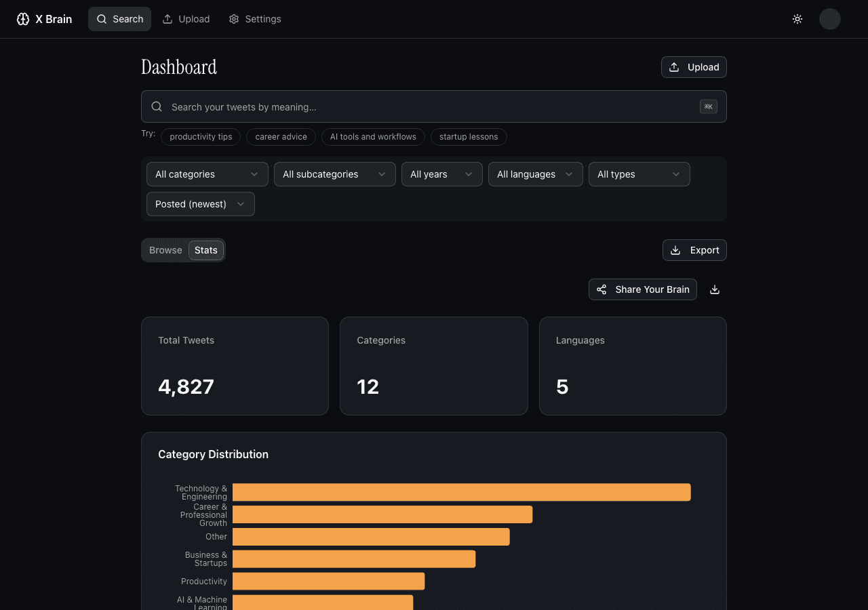Viewport: 868px width, 610px height.
Task: Pick the startup lessons suggestion
Action: click(469, 137)
